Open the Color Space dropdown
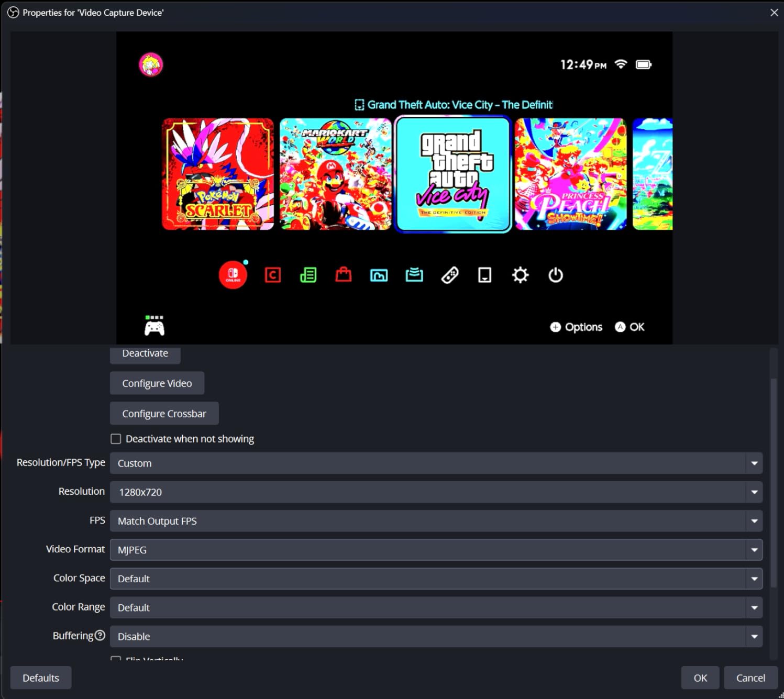This screenshot has width=784, height=699. pyautogui.click(x=436, y=579)
